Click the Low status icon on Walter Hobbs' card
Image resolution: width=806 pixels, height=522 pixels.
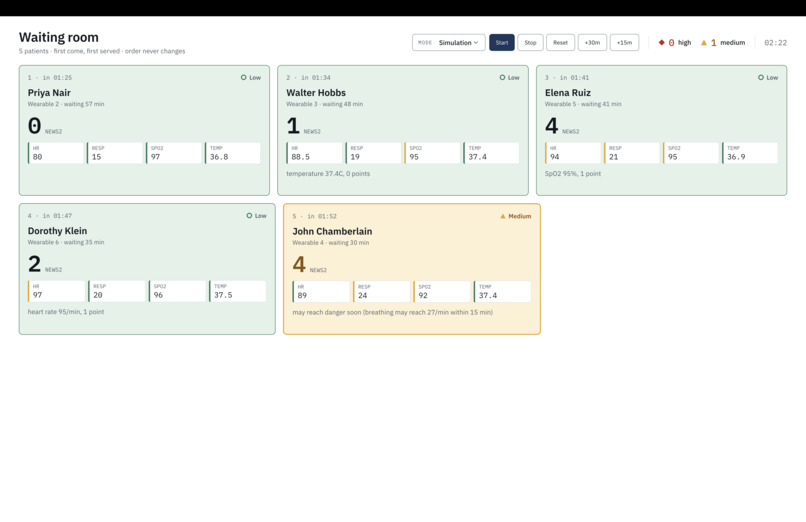pos(502,78)
